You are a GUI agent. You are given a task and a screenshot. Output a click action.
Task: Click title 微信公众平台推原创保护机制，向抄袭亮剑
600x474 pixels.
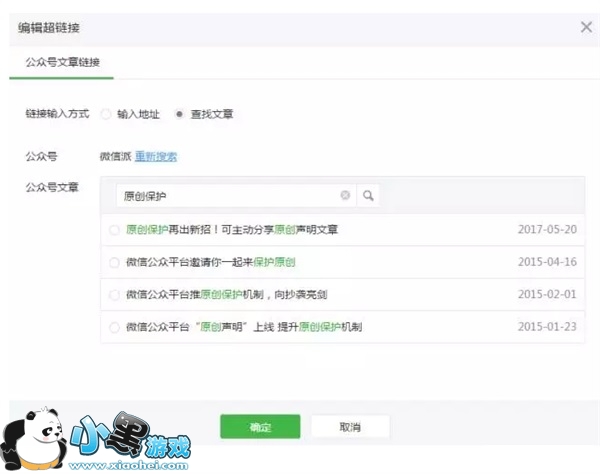[x=227, y=295]
